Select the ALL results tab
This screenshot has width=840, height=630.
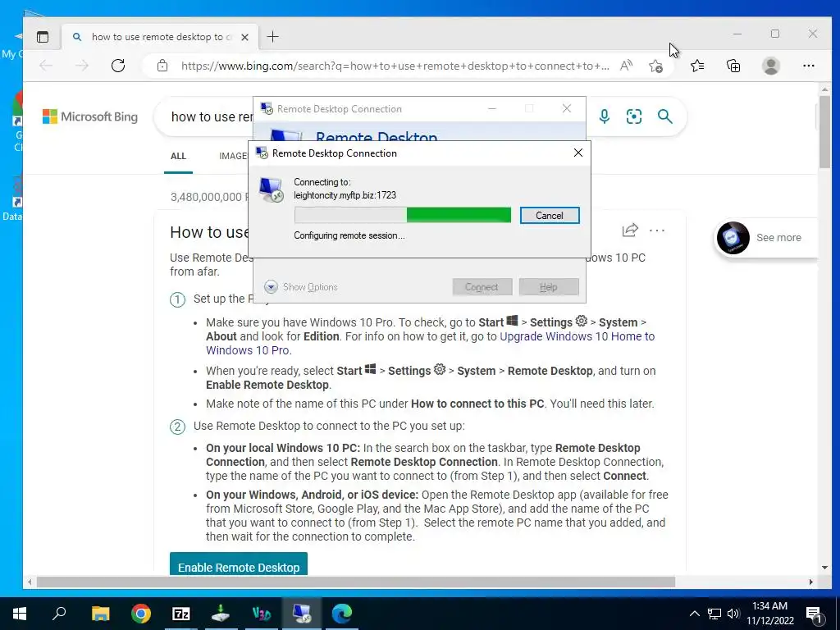click(178, 156)
